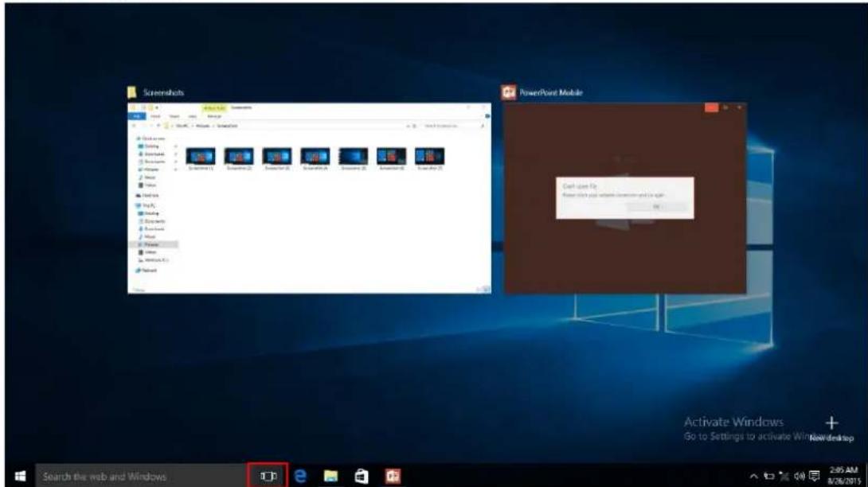Switch to the Screenshots window thumbnail
This screenshot has width=868, height=487.
pyautogui.click(x=310, y=197)
